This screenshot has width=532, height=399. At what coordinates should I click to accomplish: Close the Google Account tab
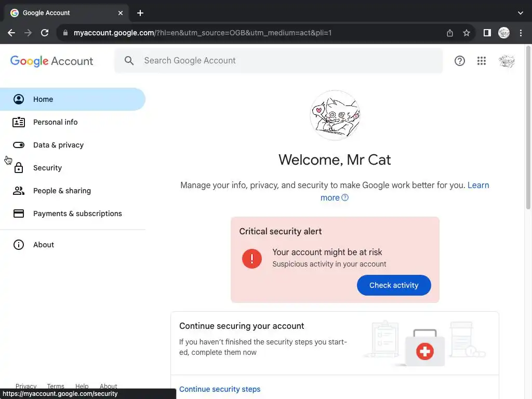[121, 13]
